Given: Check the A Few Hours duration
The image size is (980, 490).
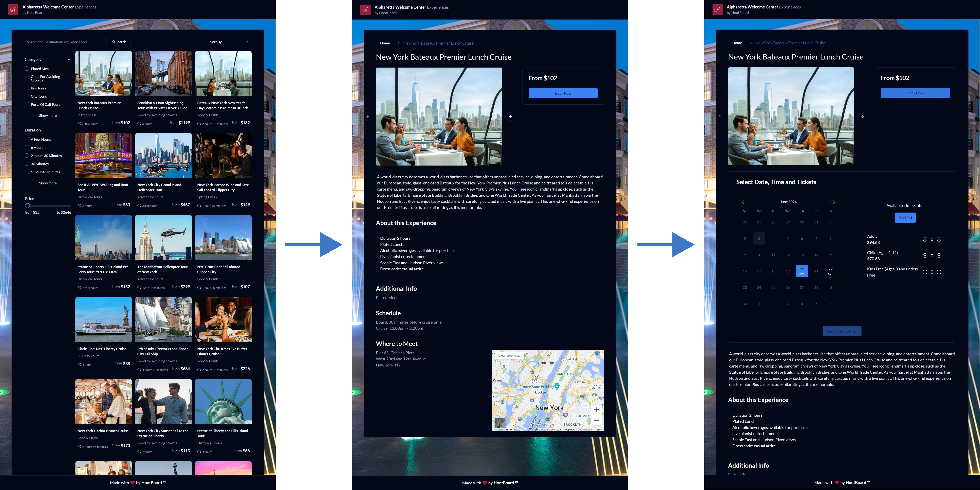Looking at the screenshot, I should click(x=27, y=139).
